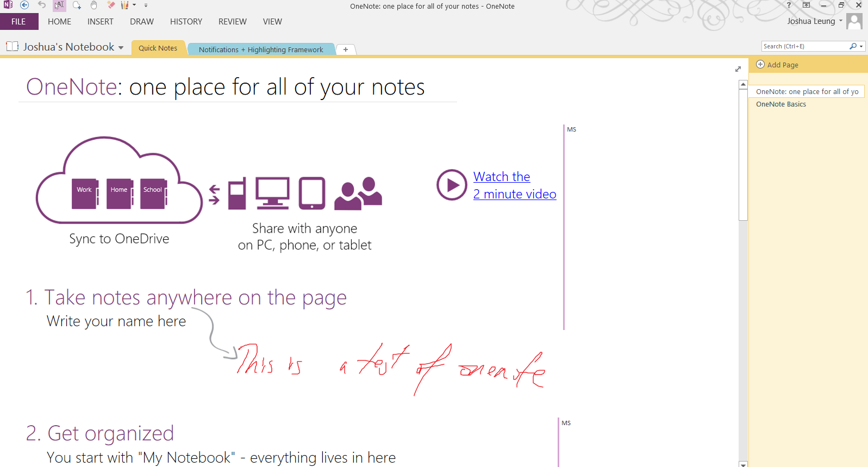Click the lower MS author marker
The height and width of the screenshot is (467, 868).
click(x=566, y=423)
